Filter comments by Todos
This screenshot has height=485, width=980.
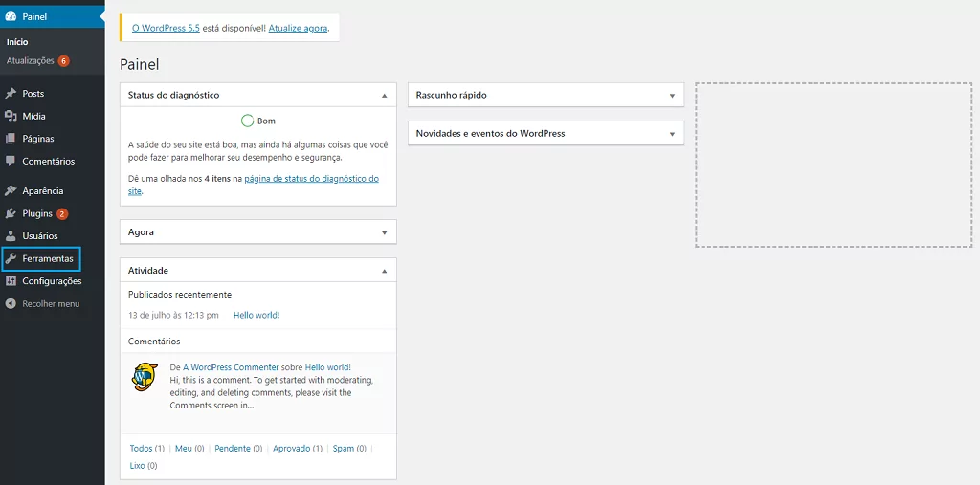point(141,449)
